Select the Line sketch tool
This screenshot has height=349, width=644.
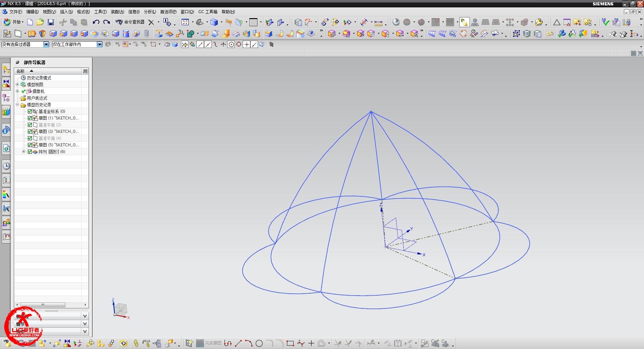238,343
